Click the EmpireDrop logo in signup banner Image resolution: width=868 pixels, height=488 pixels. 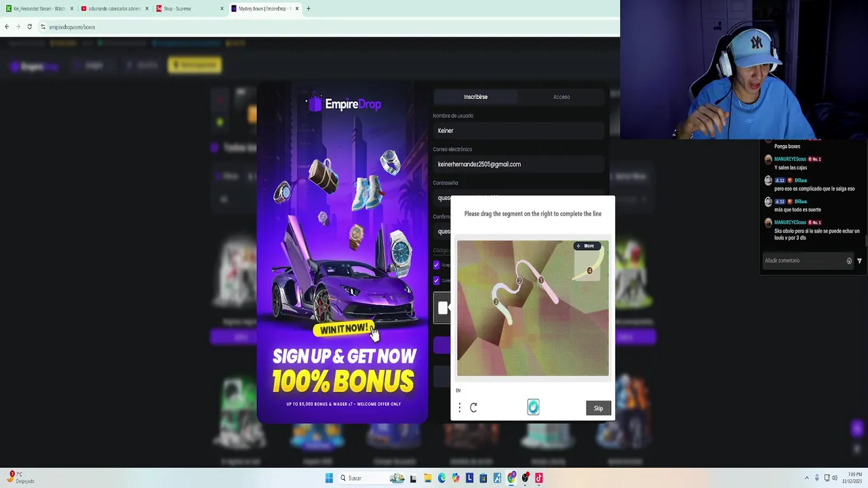344,104
